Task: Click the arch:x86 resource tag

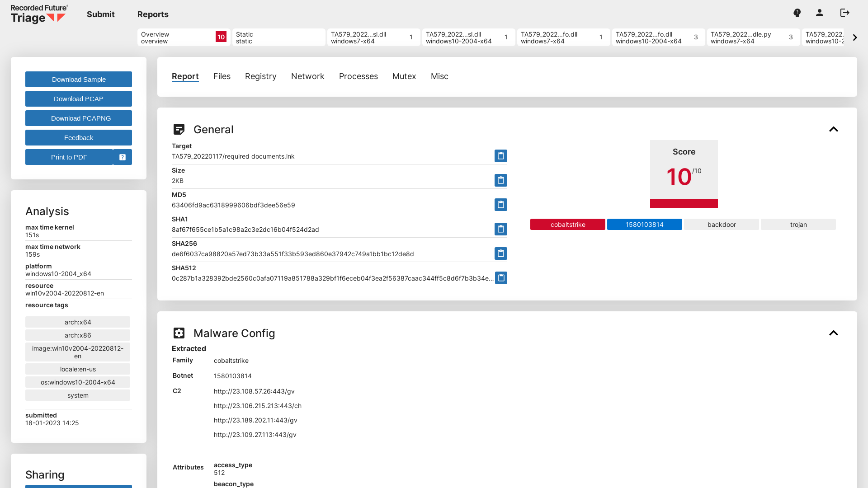Action: [x=78, y=335]
